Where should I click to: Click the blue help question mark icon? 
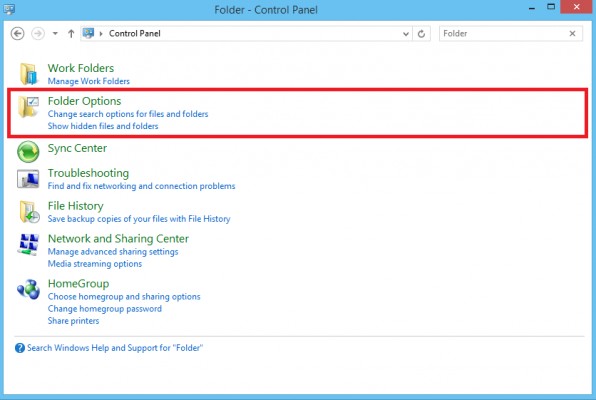coord(20,348)
